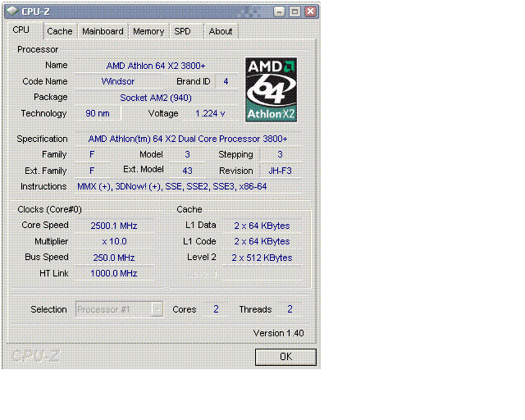Click the OK button
Viewport: 525px width, 420px height.
coord(285,357)
